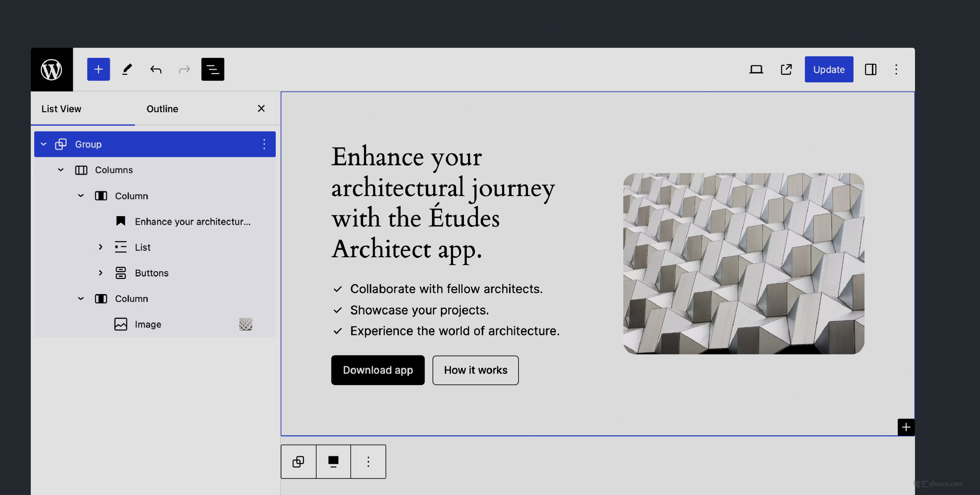Click the Redo arrow icon

coord(184,69)
